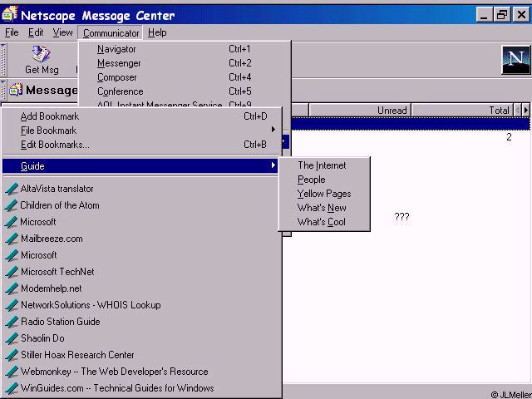Click the Stiller Hoax Research Center bookmark icon
Image resolution: width=532 pixels, height=399 pixels.
click(x=12, y=355)
